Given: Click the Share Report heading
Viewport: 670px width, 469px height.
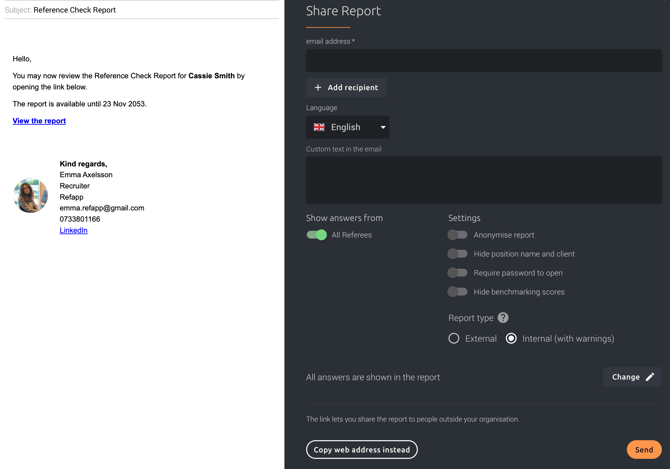Looking at the screenshot, I should pos(343,11).
